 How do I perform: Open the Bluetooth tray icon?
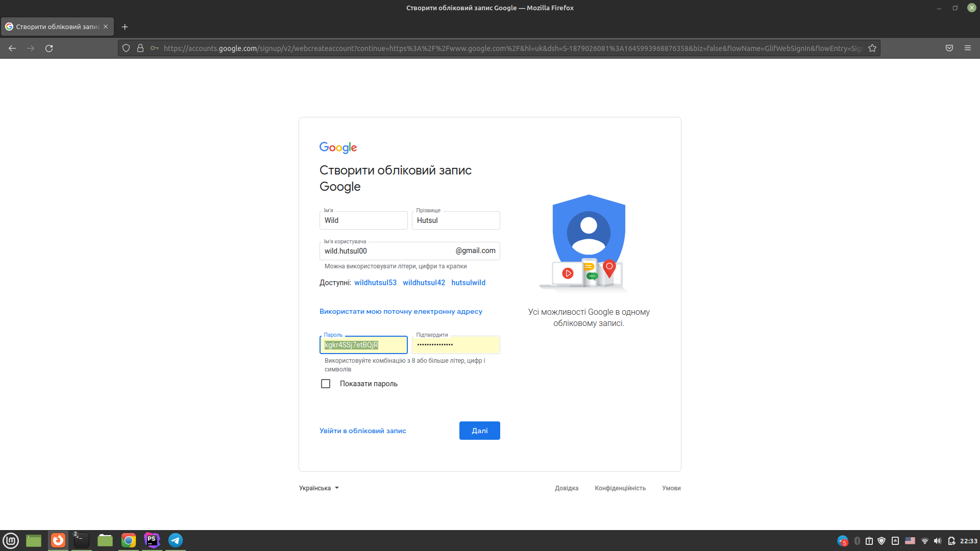pos(857,541)
